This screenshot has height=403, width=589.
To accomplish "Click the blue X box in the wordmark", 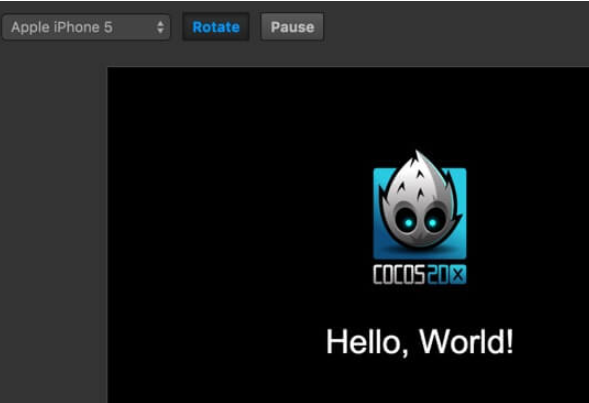I will [458, 275].
